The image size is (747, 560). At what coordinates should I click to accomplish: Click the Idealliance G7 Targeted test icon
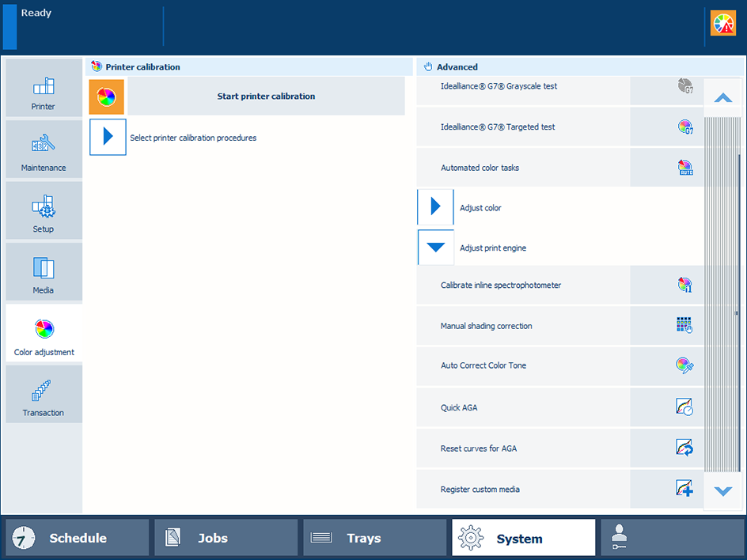pos(684,127)
